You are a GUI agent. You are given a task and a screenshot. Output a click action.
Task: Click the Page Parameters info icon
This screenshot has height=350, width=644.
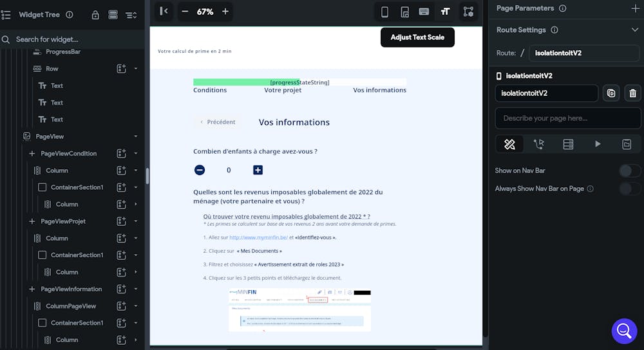coord(563,8)
